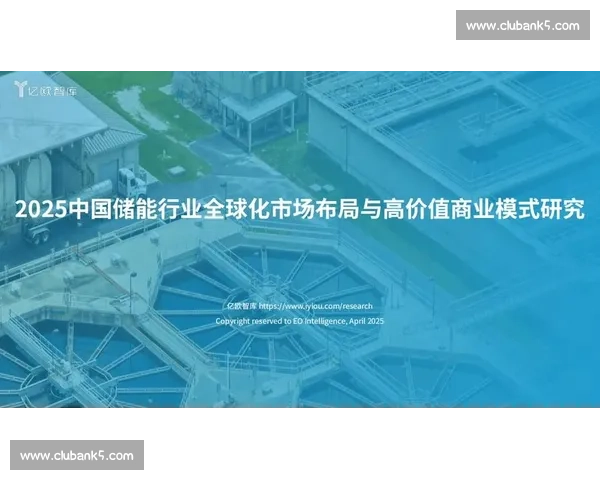This screenshot has width=600, height=480.
Task: Click the Copyright reserved to EO Intelligence text
Action: 299,321
